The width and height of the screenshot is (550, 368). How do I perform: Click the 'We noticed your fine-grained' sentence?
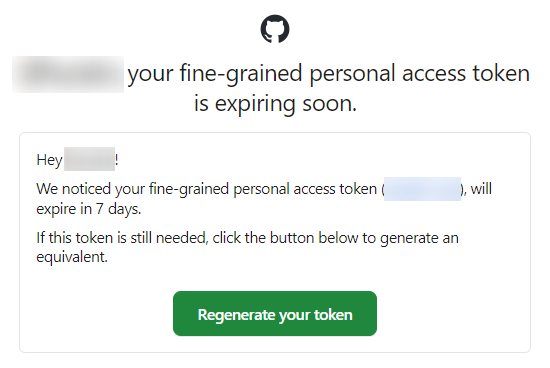click(132, 189)
